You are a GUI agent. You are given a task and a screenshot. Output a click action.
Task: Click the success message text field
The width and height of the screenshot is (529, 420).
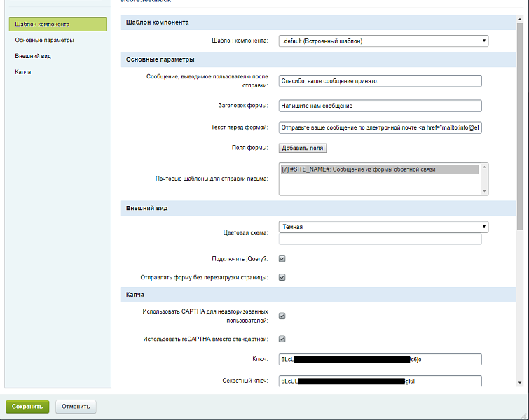click(380, 81)
